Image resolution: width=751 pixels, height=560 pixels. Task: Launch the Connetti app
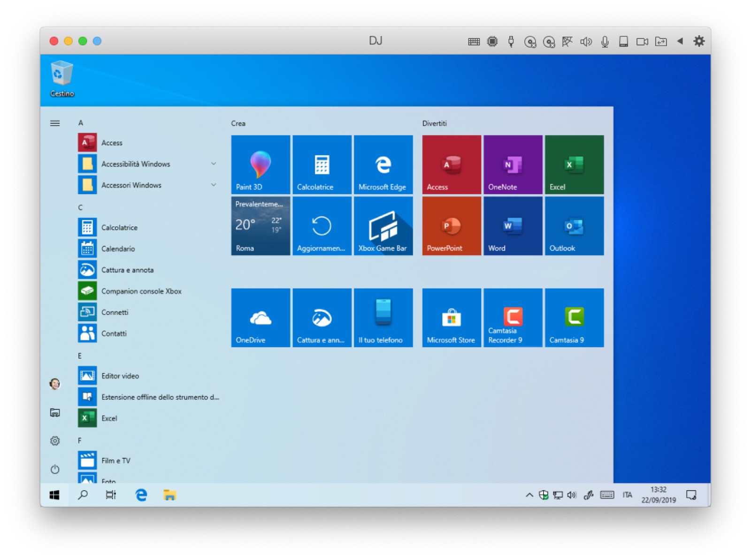click(x=149, y=312)
